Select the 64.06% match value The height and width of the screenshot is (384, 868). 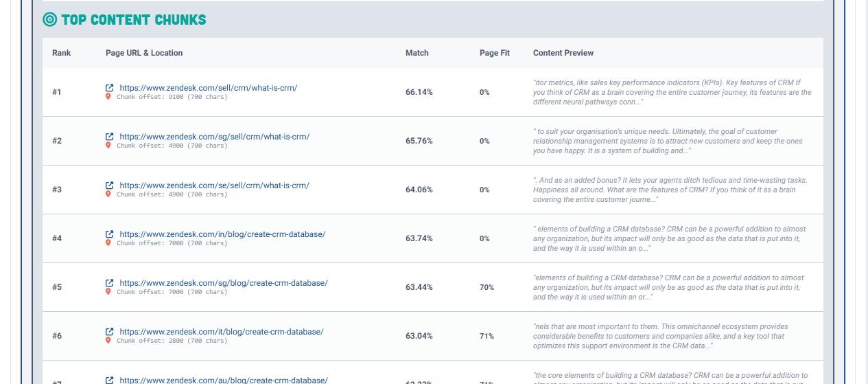419,190
